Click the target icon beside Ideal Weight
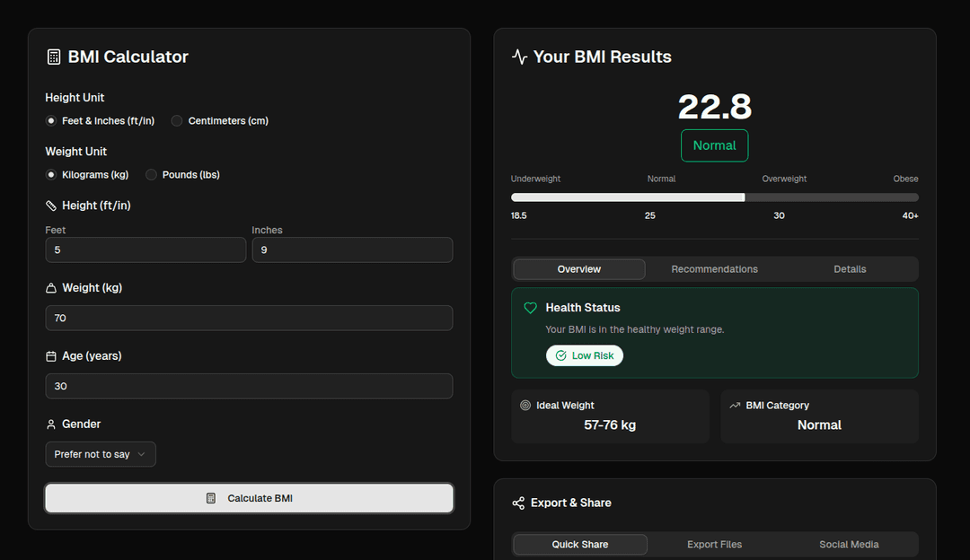 click(525, 406)
